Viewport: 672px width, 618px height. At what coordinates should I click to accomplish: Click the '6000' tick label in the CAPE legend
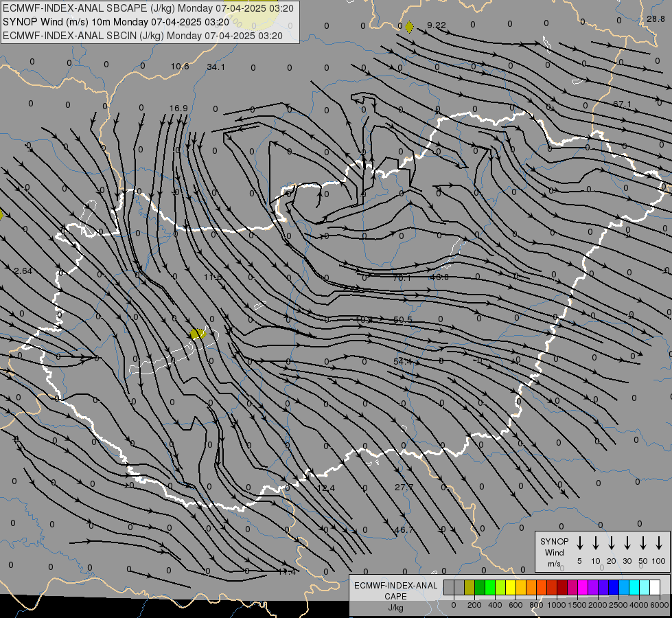pos(659,605)
